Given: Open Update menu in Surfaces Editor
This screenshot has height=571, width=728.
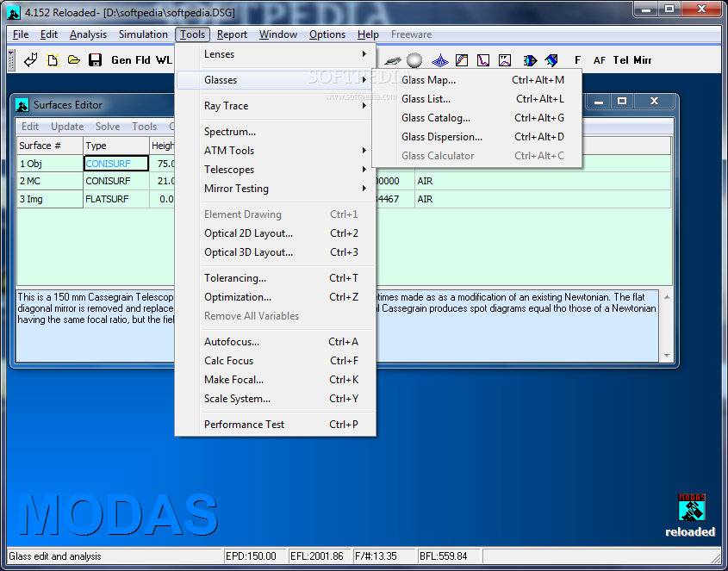Looking at the screenshot, I should (x=67, y=127).
